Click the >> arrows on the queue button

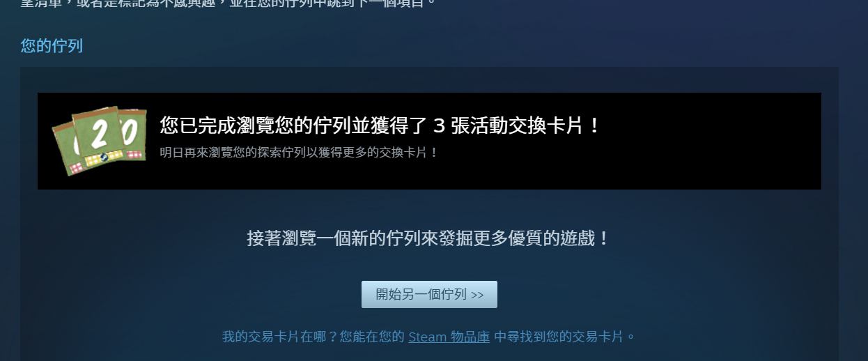477,295
